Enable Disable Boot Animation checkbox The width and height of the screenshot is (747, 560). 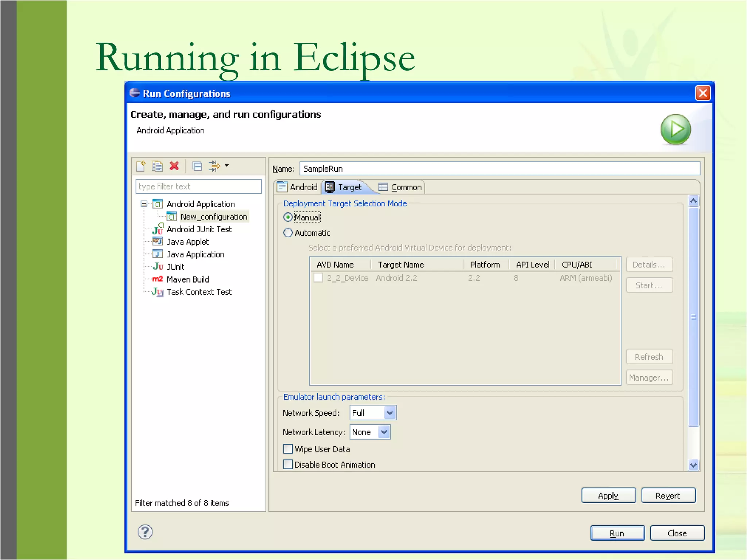tap(288, 464)
